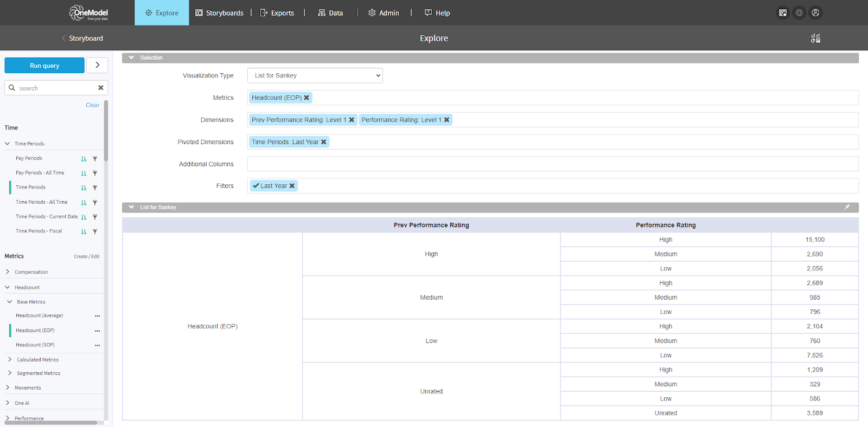The image size is (868, 427).
Task: Open the chart tiles icon beside Explore title
Action: coord(815,38)
